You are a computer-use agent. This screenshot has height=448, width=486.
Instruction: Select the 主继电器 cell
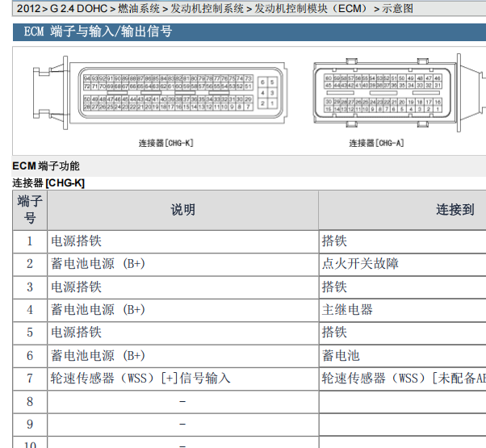[x=403, y=310]
